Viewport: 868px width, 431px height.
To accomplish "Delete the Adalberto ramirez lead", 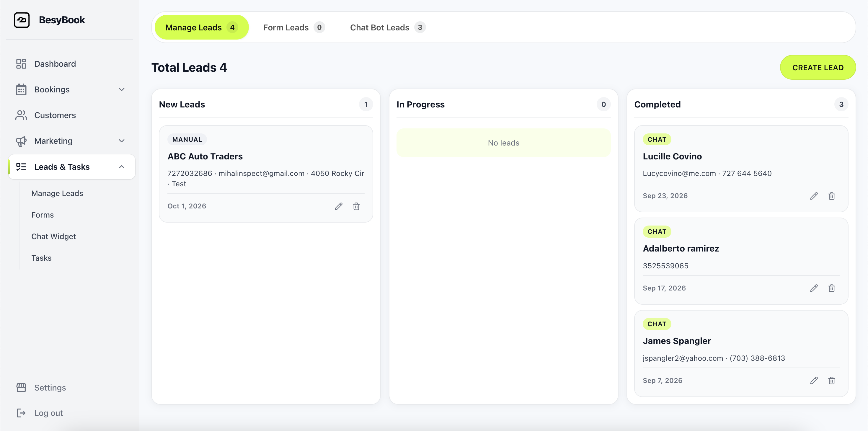I will tap(832, 288).
